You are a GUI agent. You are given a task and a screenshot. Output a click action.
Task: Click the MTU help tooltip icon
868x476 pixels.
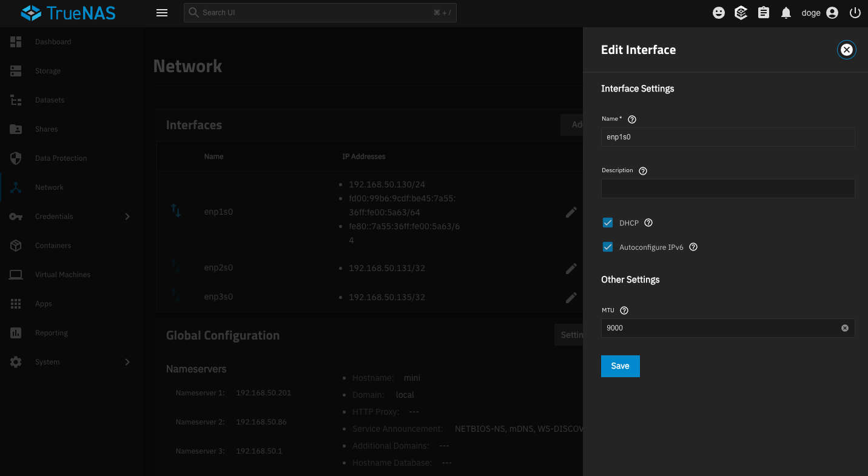coord(624,310)
